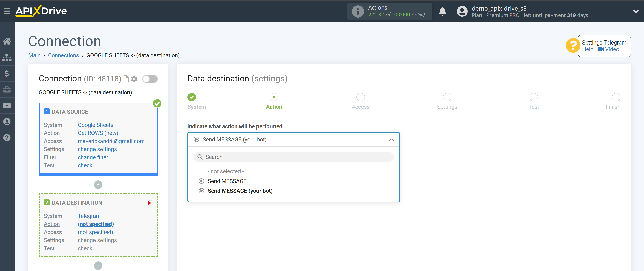Open the Actions info icon
This screenshot has height=271, width=644.
click(x=358, y=11)
